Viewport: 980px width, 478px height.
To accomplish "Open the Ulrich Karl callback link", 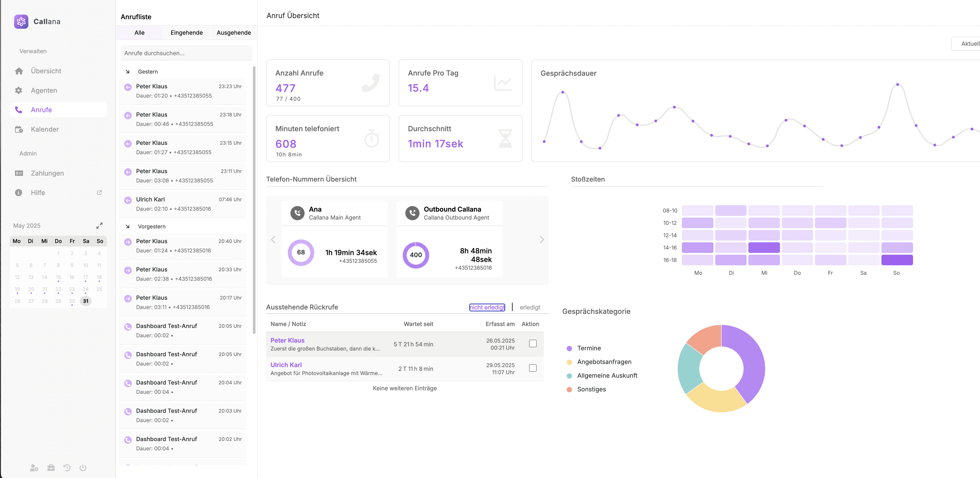I will tap(286, 365).
